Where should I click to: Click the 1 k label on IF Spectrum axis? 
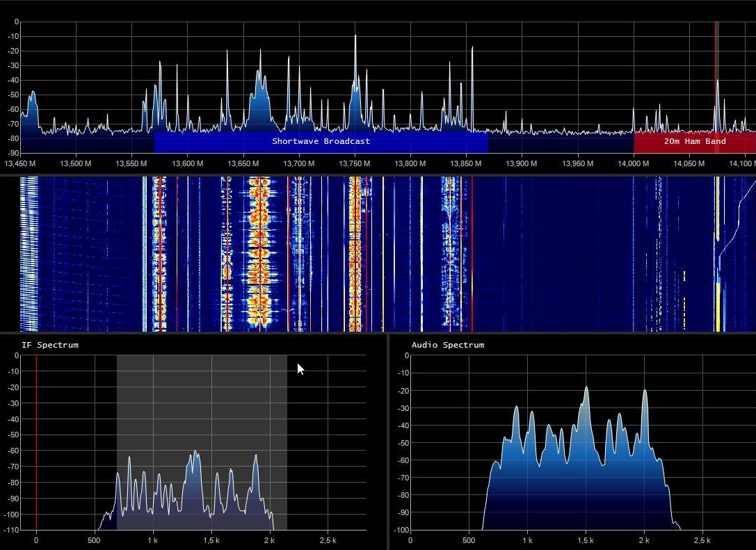152,540
